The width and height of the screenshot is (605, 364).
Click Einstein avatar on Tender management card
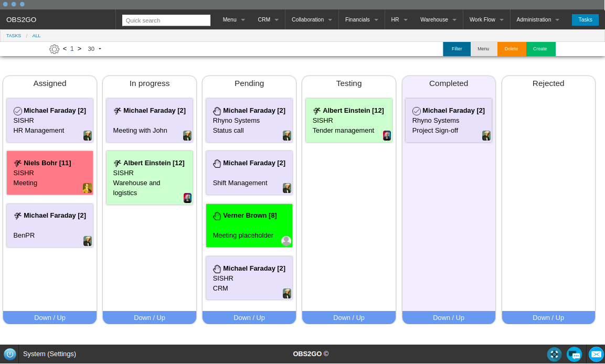[x=387, y=136]
